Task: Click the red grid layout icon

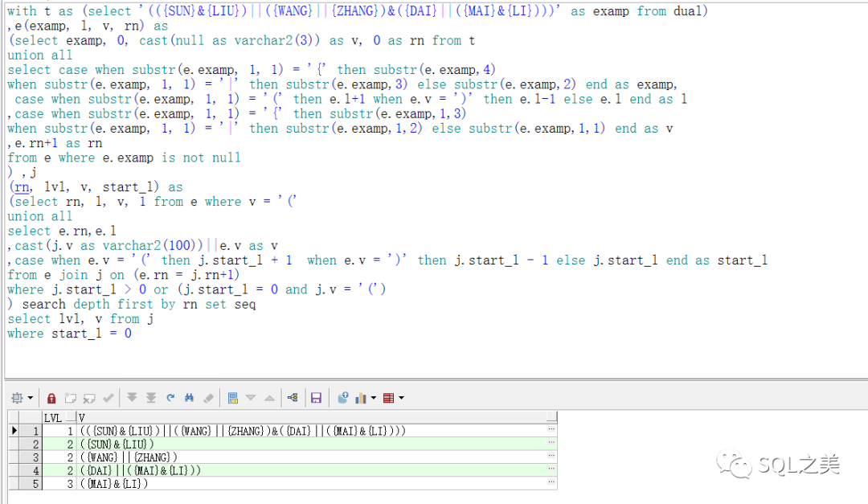Action: coord(389,398)
